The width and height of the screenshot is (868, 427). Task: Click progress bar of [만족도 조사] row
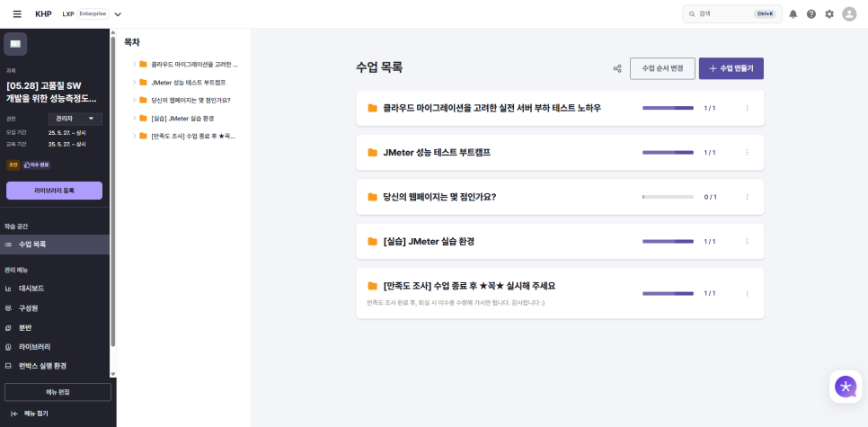[x=668, y=294]
